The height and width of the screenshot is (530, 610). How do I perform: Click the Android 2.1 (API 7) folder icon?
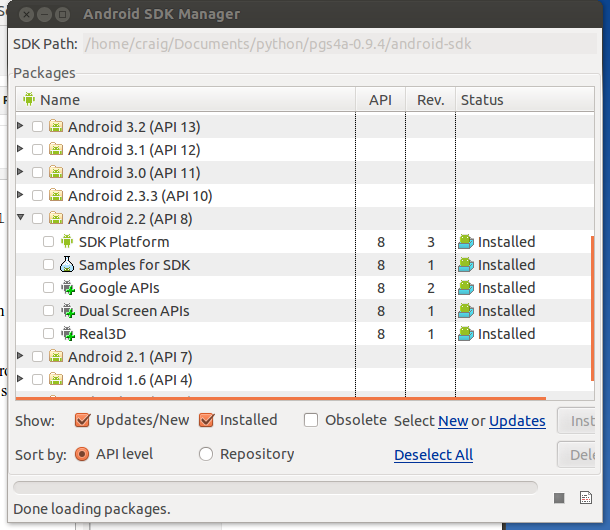pos(56,356)
